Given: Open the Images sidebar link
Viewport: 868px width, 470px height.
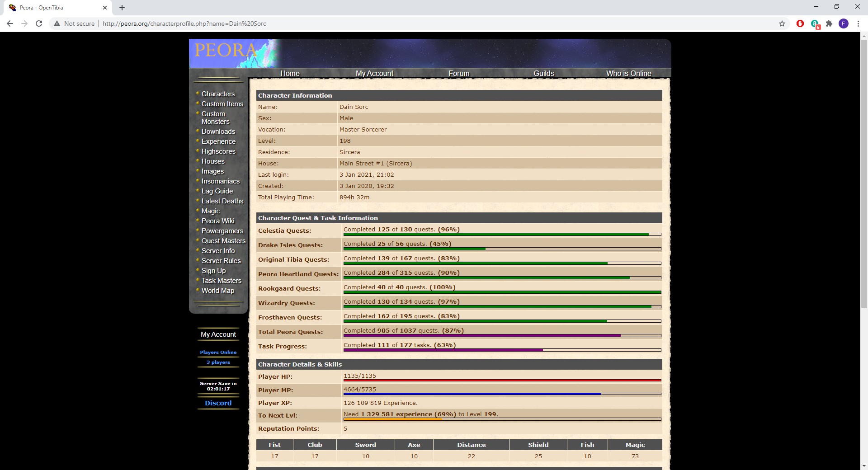Looking at the screenshot, I should [212, 171].
